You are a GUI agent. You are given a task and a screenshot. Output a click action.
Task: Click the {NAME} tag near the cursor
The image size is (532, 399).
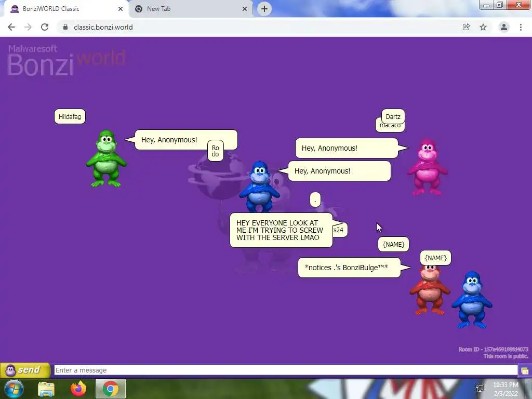pyautogui.click(x=394, y=244)
